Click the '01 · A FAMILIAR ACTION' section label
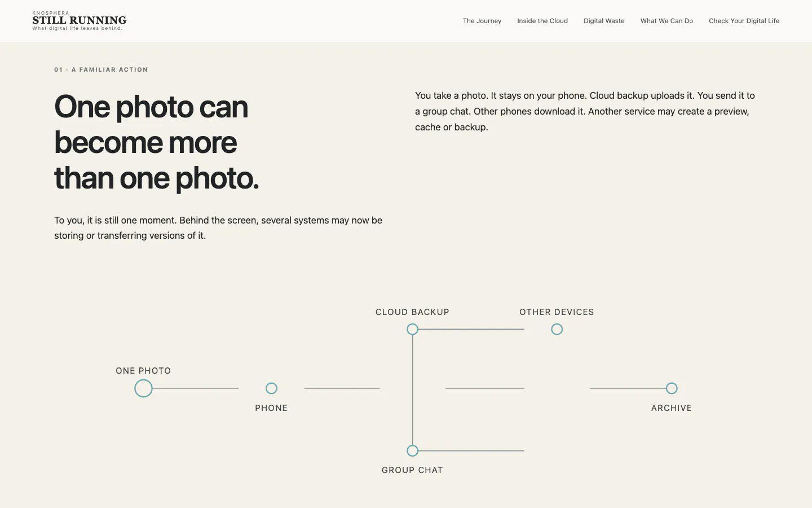The width and height of the screenshot is (812, 508). 101,69
